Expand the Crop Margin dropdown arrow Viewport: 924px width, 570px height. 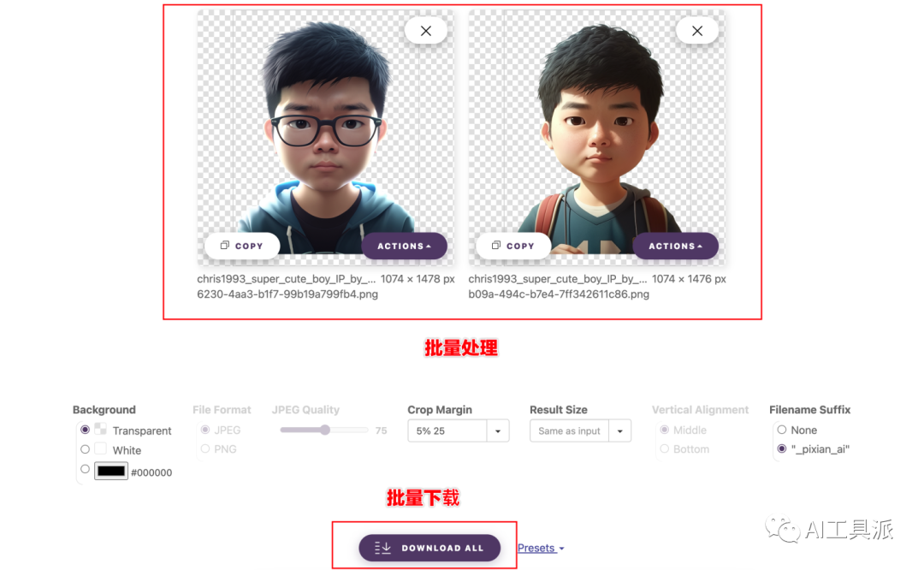tap(498, 430)
